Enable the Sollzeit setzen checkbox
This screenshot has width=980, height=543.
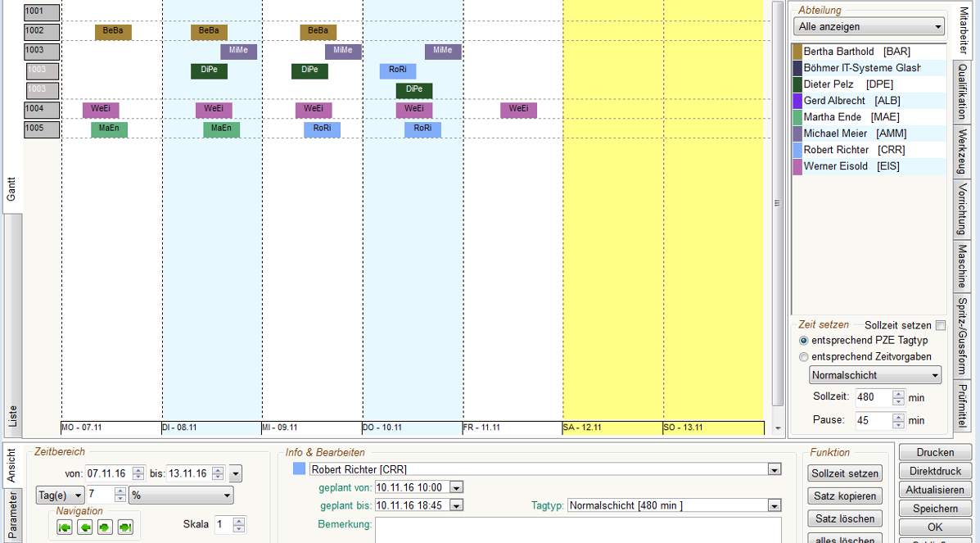(941, 325)
